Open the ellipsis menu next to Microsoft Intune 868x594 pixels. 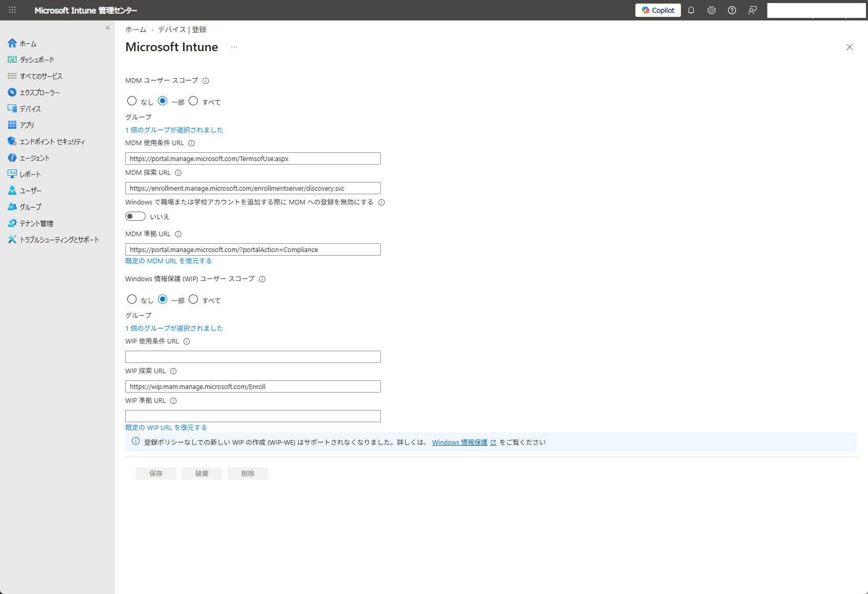pyautogui.click(x=234, y=47)
